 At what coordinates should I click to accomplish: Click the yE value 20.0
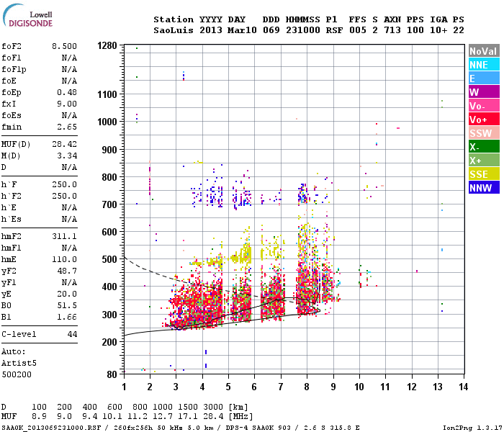pos(67,294)
